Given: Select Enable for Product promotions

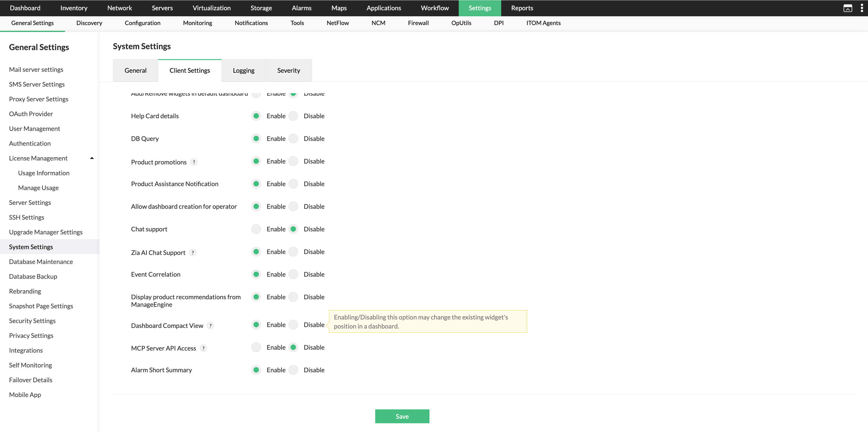Looking at the screenshot, I should pos(256,161).
